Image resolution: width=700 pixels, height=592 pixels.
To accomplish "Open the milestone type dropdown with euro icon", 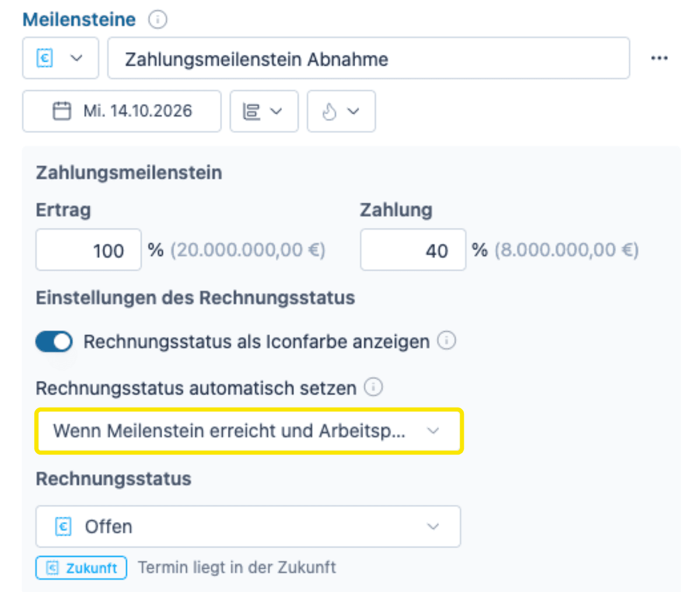I will [x=61, y=58].
